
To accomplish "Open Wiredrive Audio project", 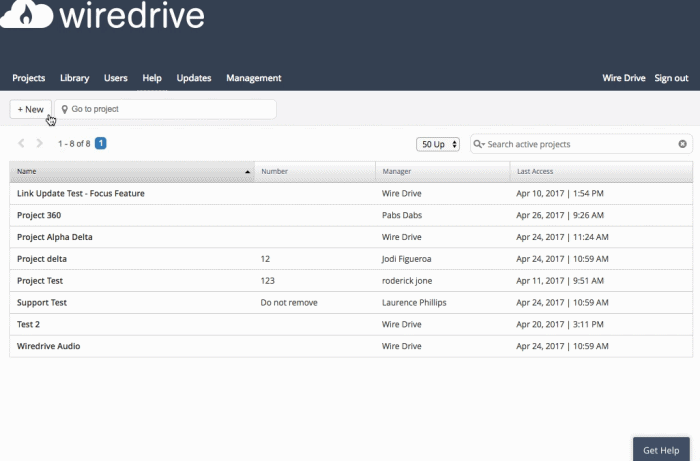I will tap(49, 346).
